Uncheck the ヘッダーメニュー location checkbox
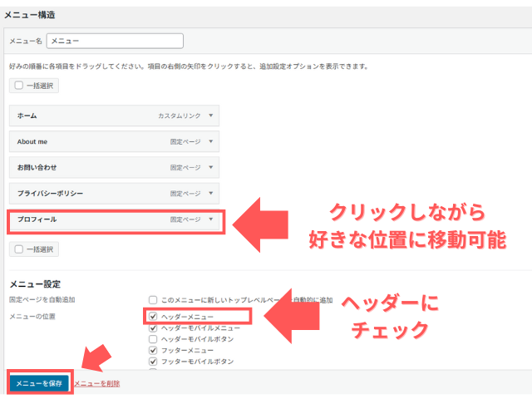Viewport: 532px width, 399px height. [x=153, y=317]
